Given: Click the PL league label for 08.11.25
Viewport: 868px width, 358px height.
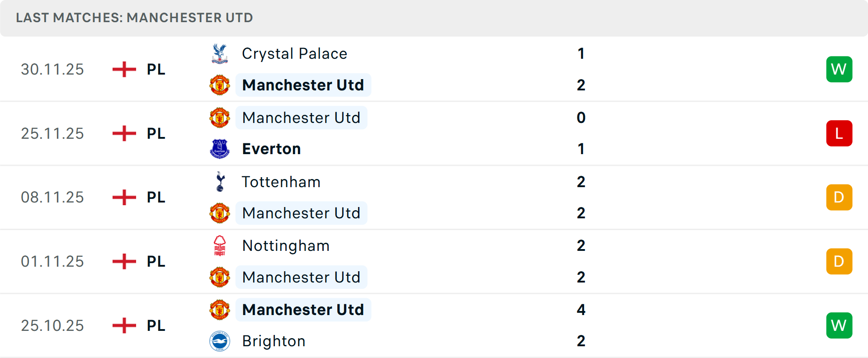Looking at the screenshot, I should pos(156,198).
